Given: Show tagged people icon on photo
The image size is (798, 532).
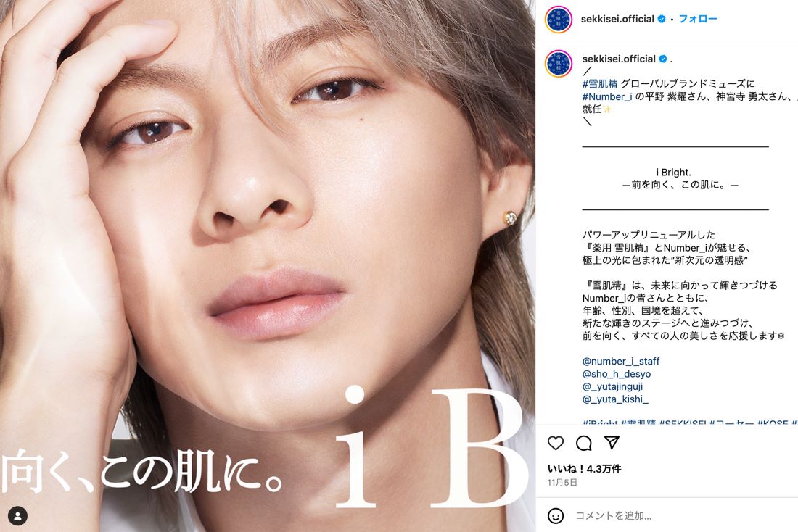Looking at the screenshot, I should [18, 516].
